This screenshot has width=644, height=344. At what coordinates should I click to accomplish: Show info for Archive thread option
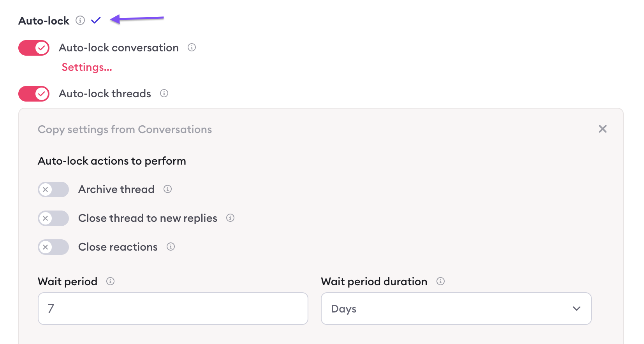tap(167, 189)
